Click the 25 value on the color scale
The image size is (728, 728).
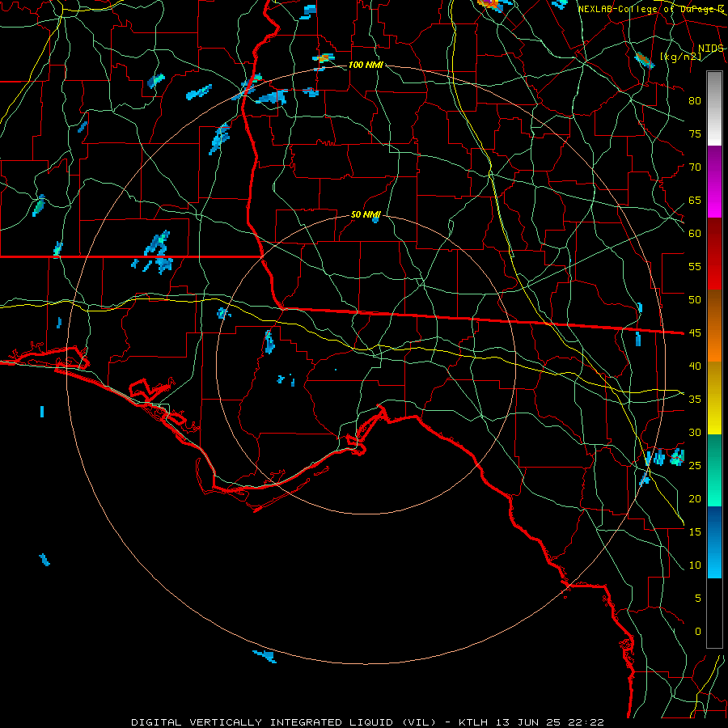click(695, 465)
